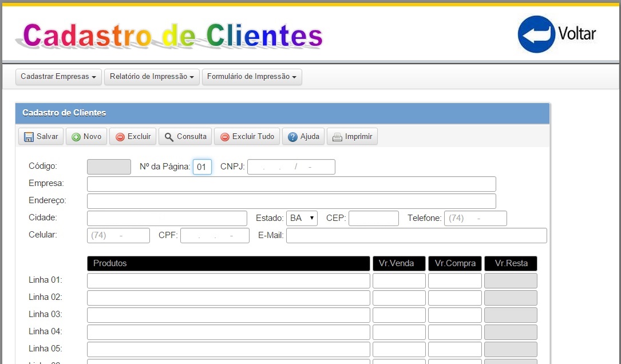Open Ajuda via the question mark icon
Image resolution: width=621 pixels, height=364 pixels.
click(292, 137)
